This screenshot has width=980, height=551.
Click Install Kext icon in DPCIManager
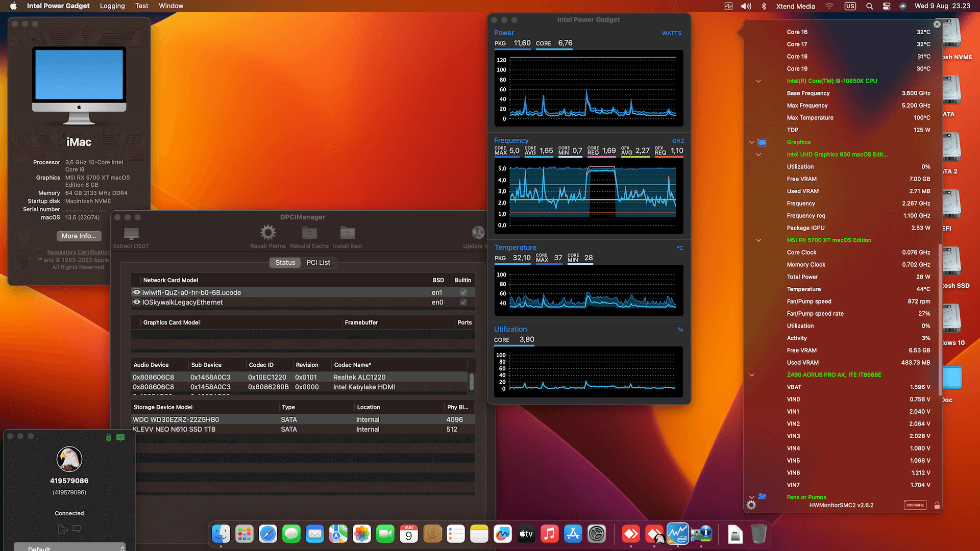click(348, 233)
